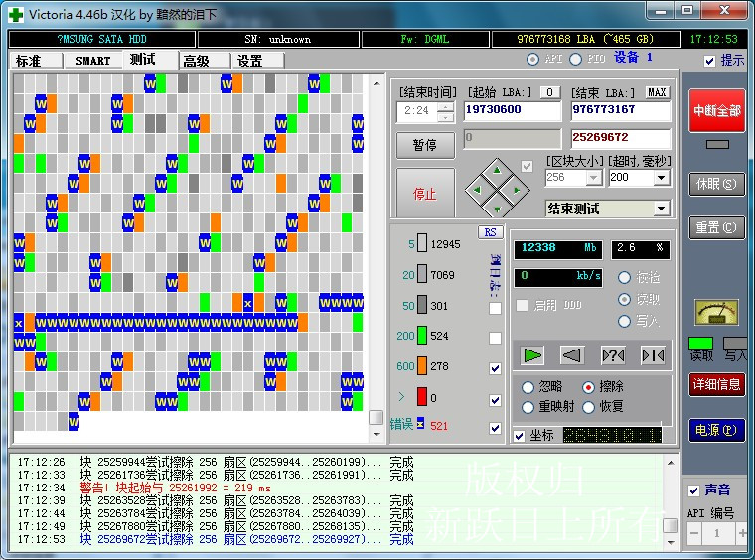Click the 50 ms dark gray block swatch
This screenshot has width=755, height=560.
[x=422, y=305]
